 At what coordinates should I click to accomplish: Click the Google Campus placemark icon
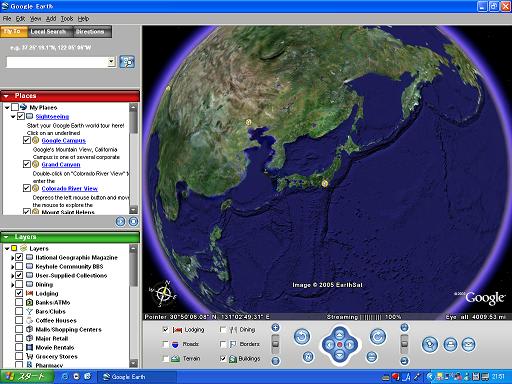(36, 140)
